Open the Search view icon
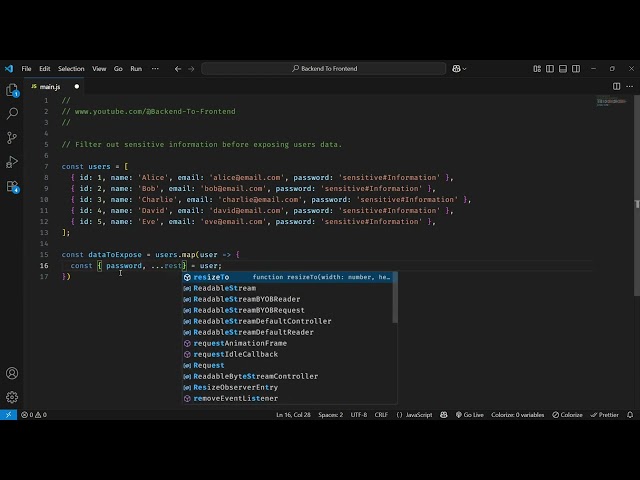The height and width of the screenshot is (480, 640). point(12,113)
